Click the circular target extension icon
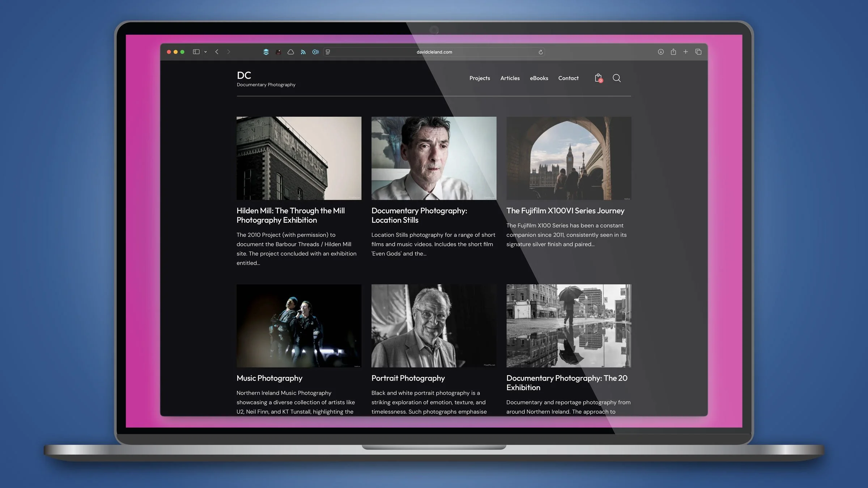 click(x=315, y=52)
